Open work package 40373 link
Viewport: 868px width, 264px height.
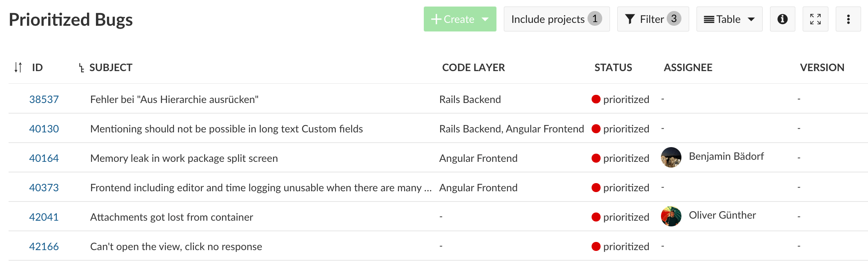tap(44, 188)
